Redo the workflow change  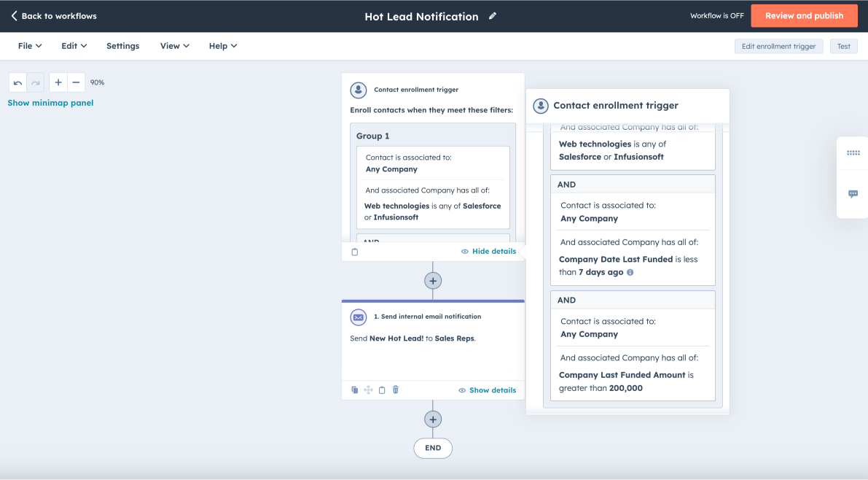[36, 82]
